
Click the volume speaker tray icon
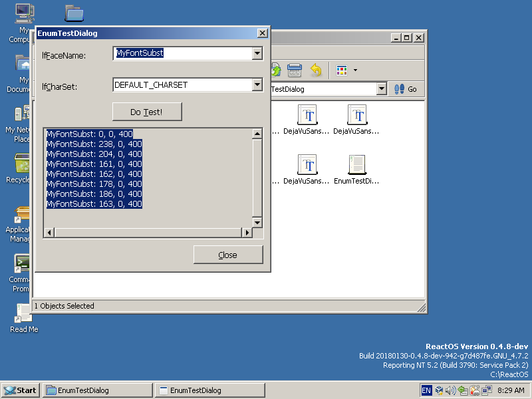pyautogui.click(x=451, y=390)
